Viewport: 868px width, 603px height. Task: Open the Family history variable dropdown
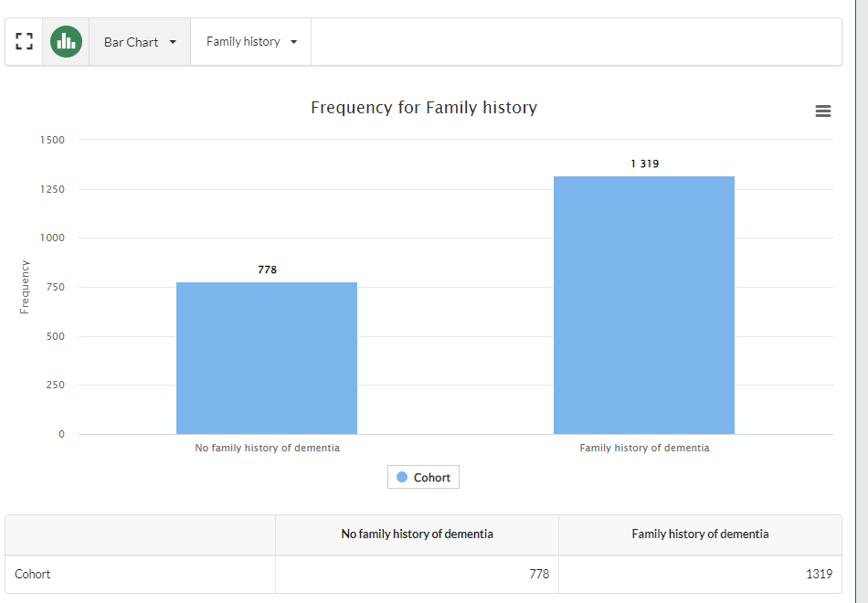pyautogui.click(x=251, y=42)
